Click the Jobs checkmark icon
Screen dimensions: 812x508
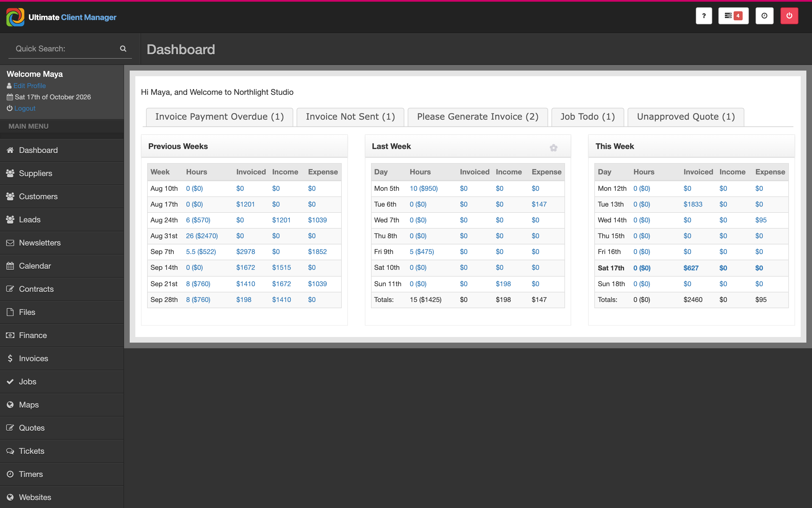pyautogui.click(x=10, y=381)
